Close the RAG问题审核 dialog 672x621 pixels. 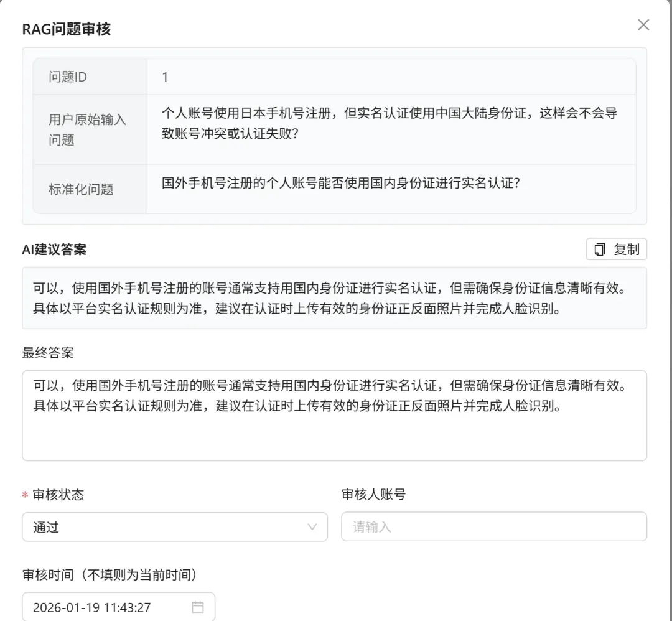click(x=643, y=25)
